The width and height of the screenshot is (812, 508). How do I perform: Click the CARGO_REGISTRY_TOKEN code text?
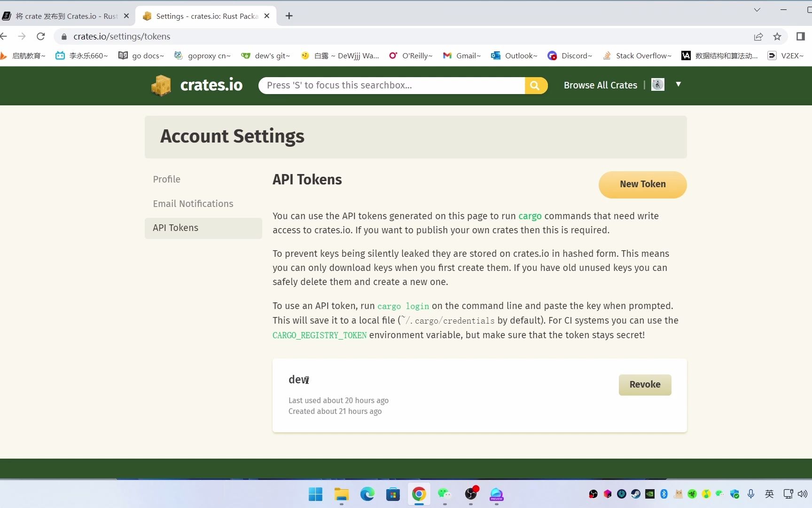(320, 335)
